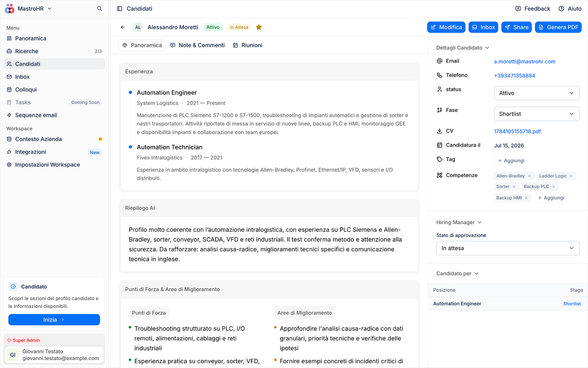Open Contesto Azienda in the sidebar
The height and width of the screenshot is (368, 588).
point(54,139)
